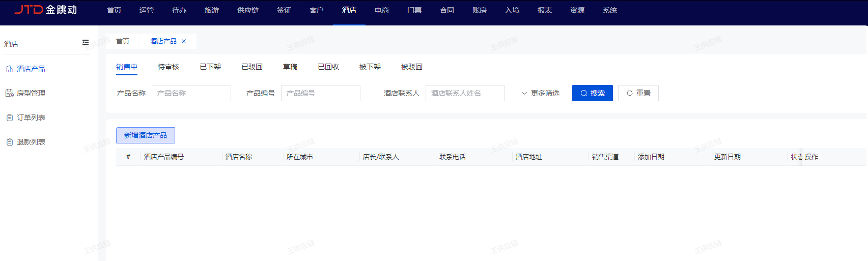Go to 报表 in the top menu
This screenshot has height=261, width=868.
(x=545, y=10)
